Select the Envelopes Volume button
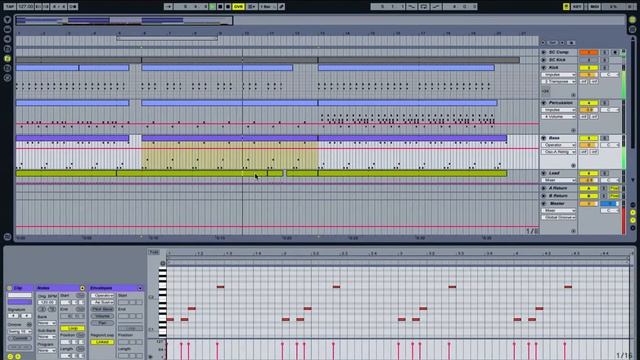640x360 pixels. pos(102,316)
